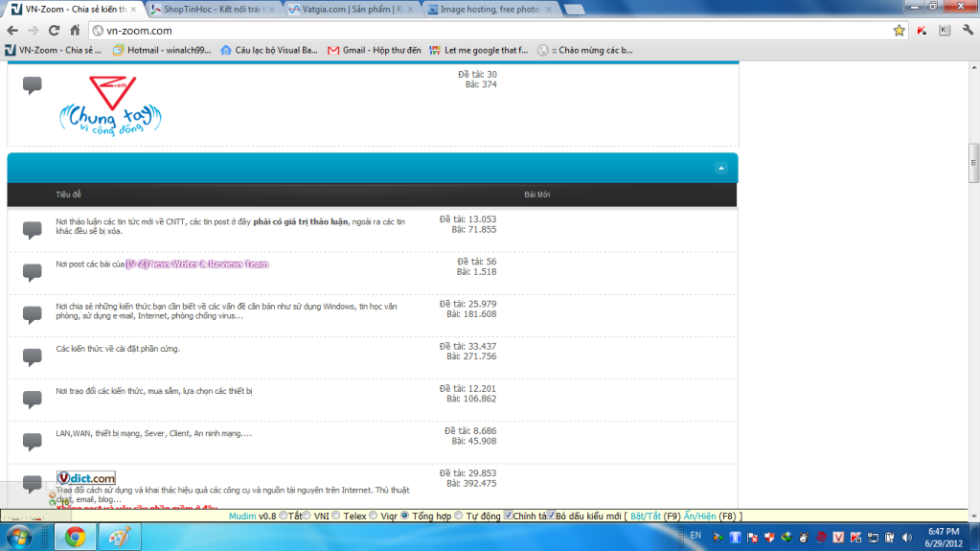Click forum icon for the CNTT news discussion row

coord(32,230)
